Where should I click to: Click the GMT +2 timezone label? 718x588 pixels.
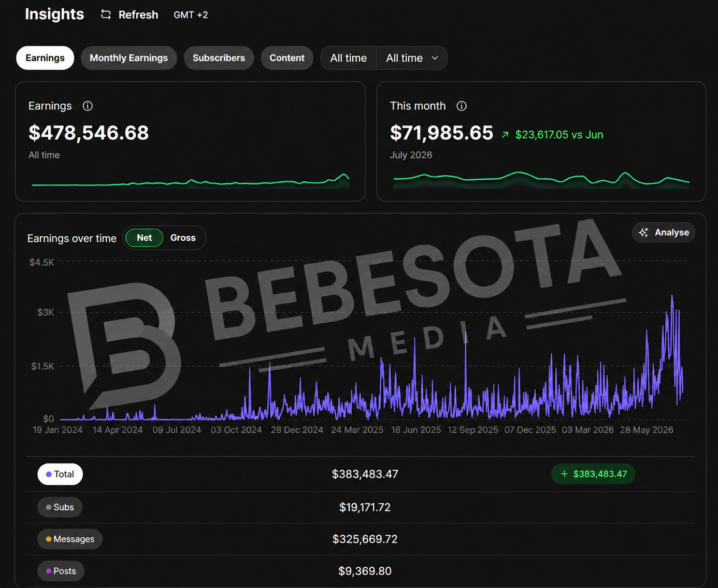click(191, 15)
